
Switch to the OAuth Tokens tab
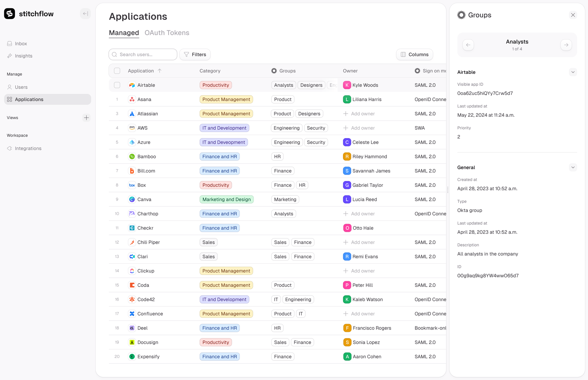167,33
